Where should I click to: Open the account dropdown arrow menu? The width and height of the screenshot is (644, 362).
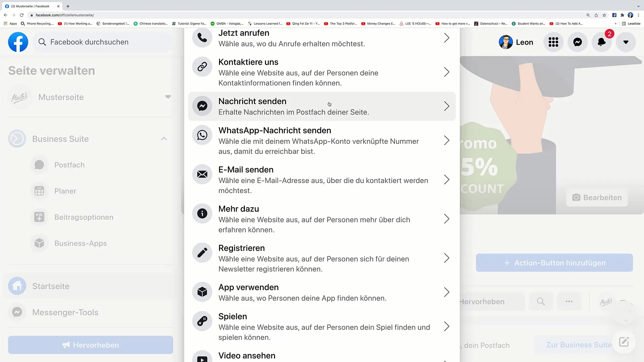coord(626,42)
